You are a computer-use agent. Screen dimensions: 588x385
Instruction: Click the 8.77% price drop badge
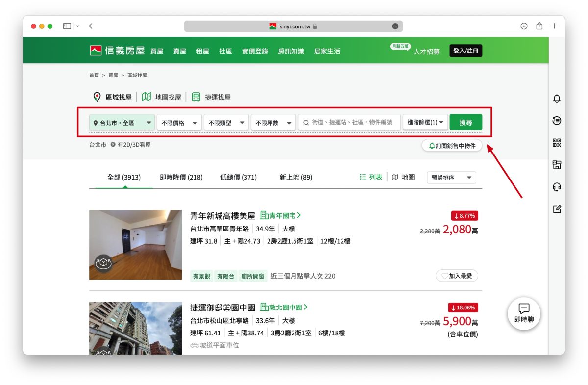click(465, 215)
